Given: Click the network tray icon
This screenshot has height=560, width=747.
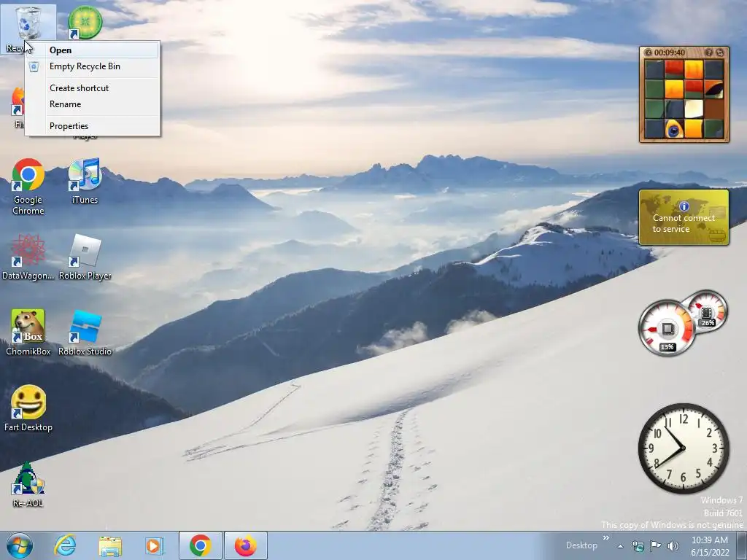Looking at the screenshot, I should (x=638, y=546).
